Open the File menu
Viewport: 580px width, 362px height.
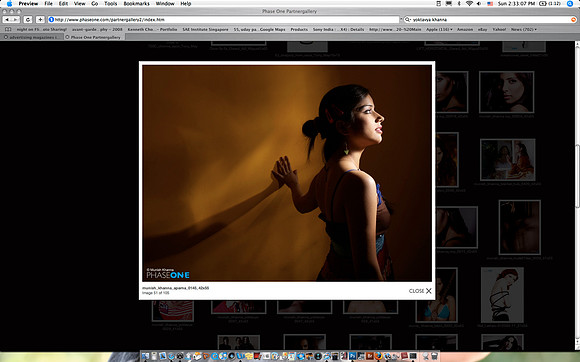(48, 4)
